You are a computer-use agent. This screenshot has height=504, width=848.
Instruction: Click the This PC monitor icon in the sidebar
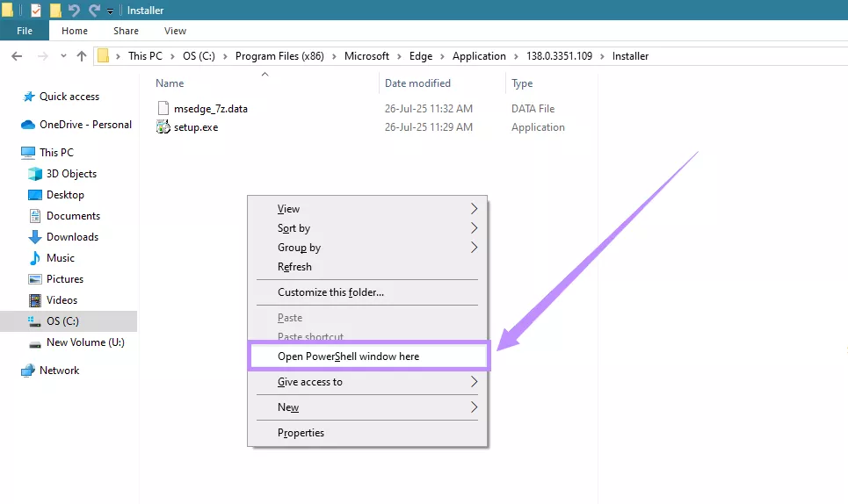pos(28,153)
